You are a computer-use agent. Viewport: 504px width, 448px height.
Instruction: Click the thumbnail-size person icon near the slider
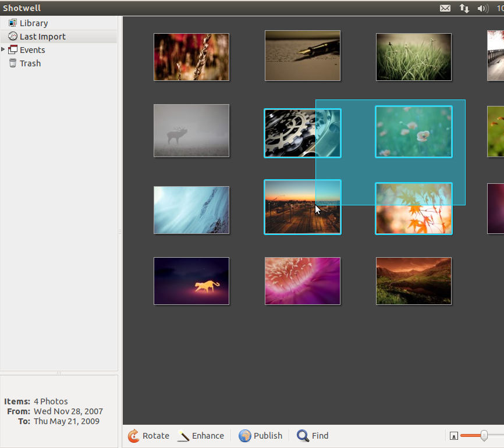coord(453,435)
